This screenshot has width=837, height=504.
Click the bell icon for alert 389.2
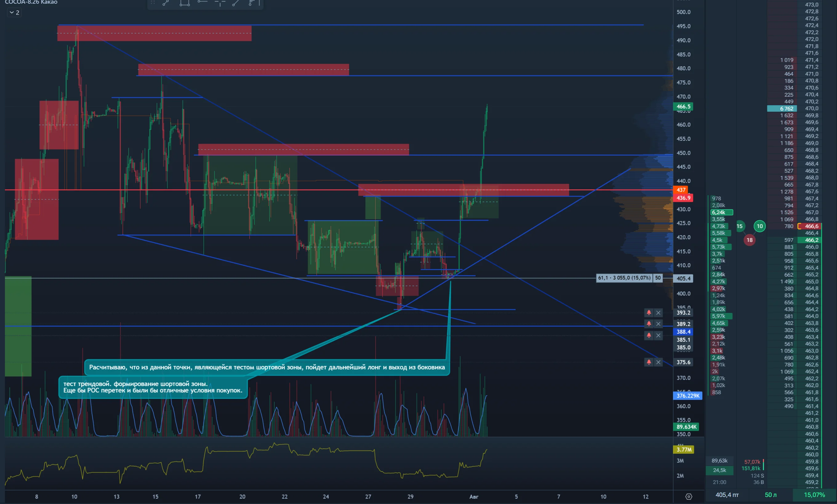(649, 324)
